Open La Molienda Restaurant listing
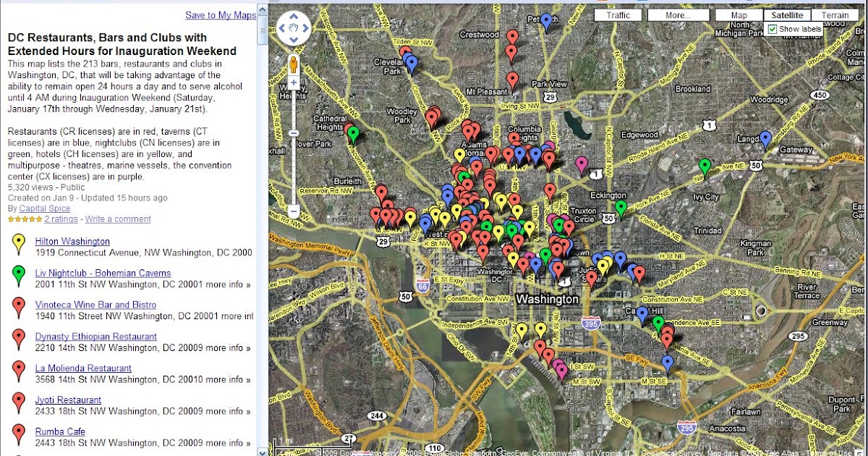The height and width of the screenshot is (456, 868). coord(83,369)
